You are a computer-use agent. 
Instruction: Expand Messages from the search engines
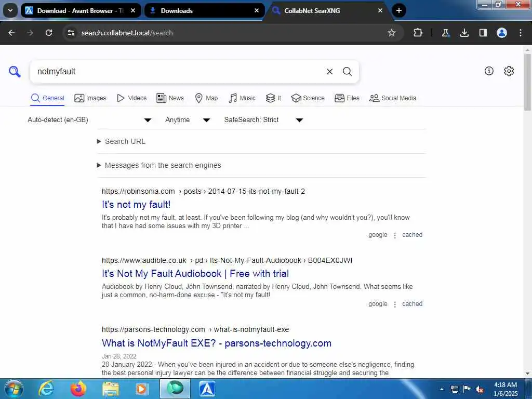159,165
